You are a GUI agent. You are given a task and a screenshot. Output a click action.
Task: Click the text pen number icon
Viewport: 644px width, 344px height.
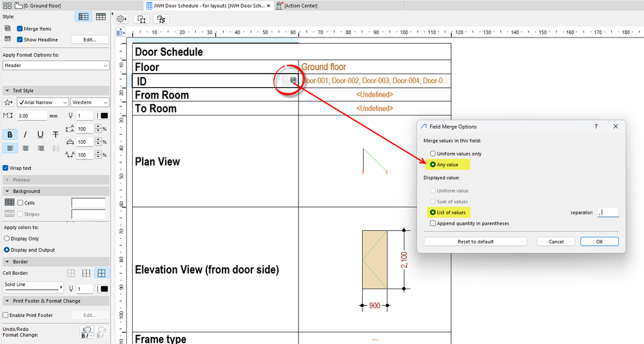point(70,116)
